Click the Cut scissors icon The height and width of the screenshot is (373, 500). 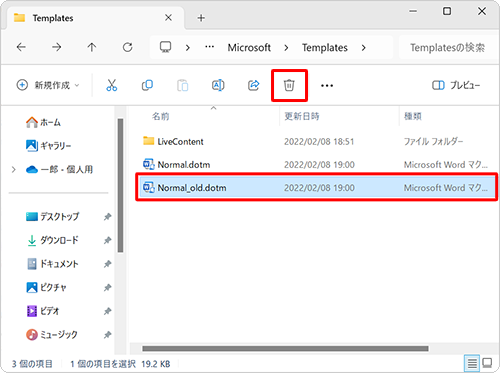(x=112, y=85)
